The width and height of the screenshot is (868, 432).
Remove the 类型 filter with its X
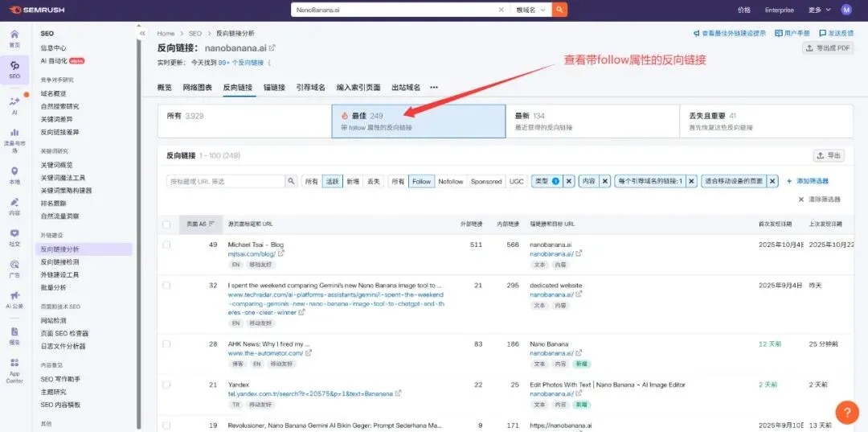(568, 181)
